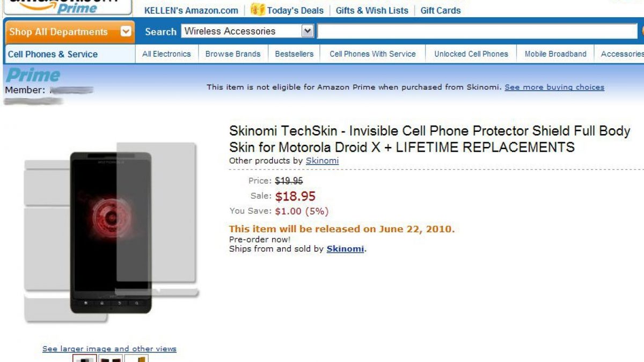Switch to Unlocked Cell Phones tab
Screen dimensions: 644x362
[471, 54]
